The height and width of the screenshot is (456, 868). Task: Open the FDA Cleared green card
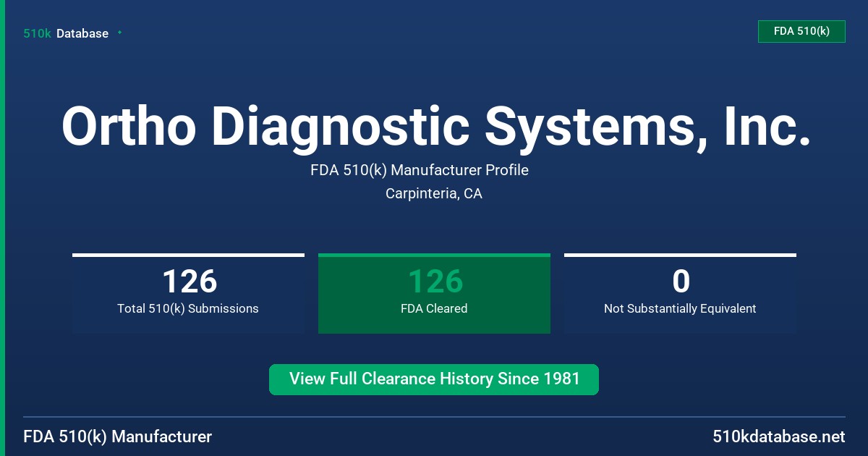point(434,293)
